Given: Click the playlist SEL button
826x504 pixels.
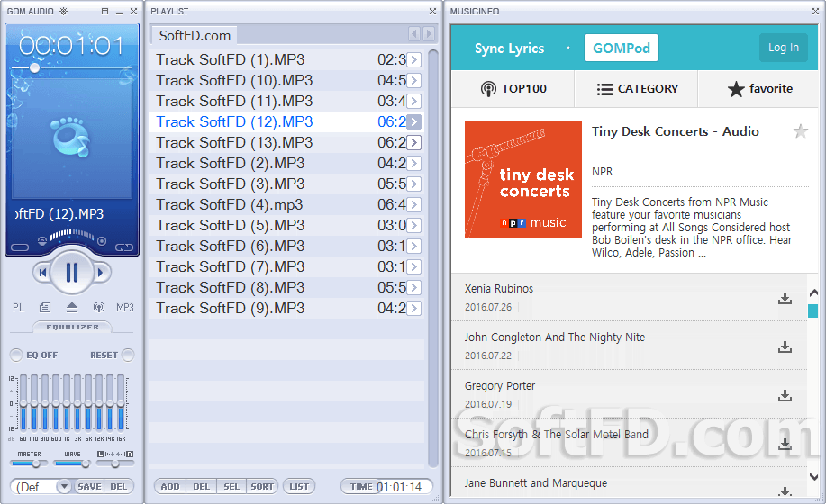Looking at the screenshot, I should 231,487.
